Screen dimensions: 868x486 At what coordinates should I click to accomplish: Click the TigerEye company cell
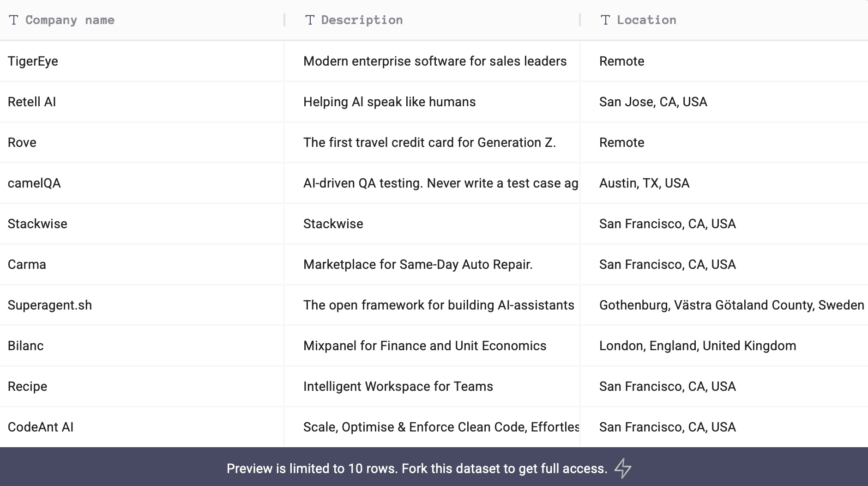pos(33,61)
